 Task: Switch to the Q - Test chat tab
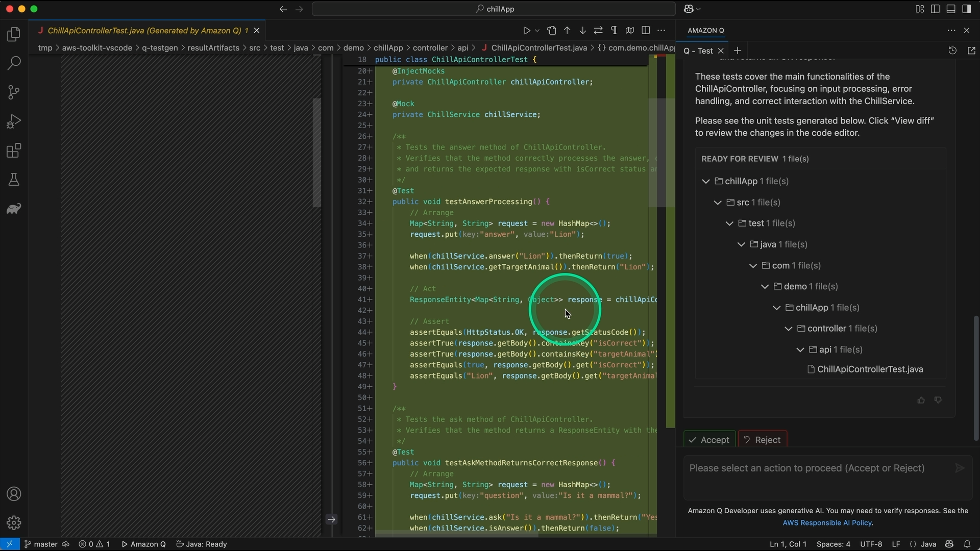698,51
